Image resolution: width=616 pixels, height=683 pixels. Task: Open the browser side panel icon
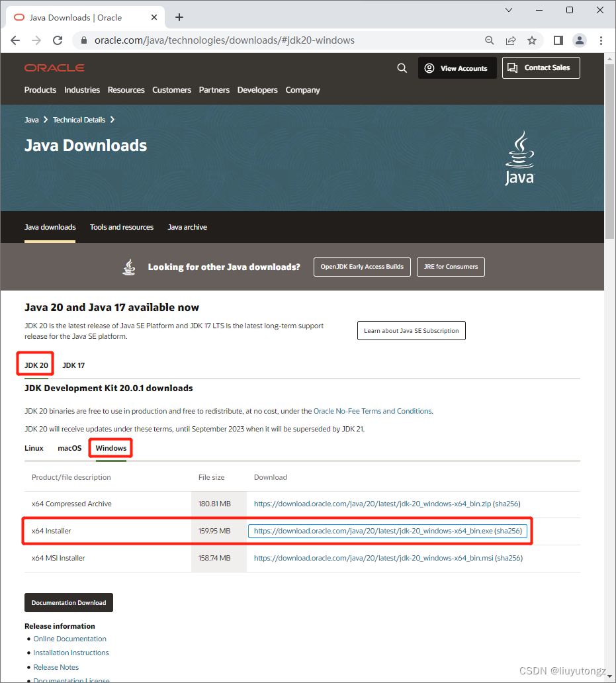558,40
